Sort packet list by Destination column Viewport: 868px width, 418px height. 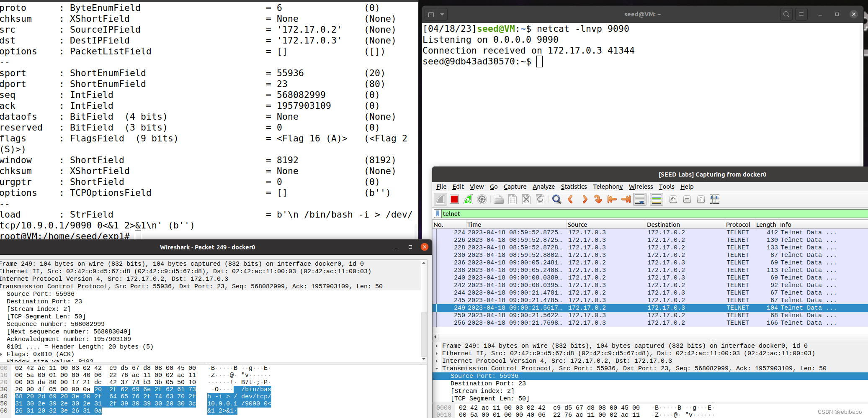(x=685, y=225)
